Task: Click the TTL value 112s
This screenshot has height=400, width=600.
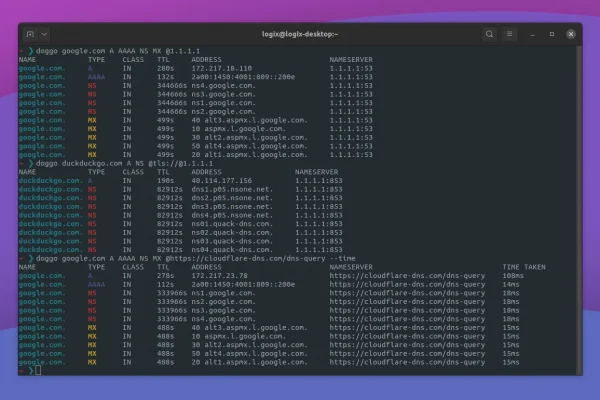Action: (165, 284)
